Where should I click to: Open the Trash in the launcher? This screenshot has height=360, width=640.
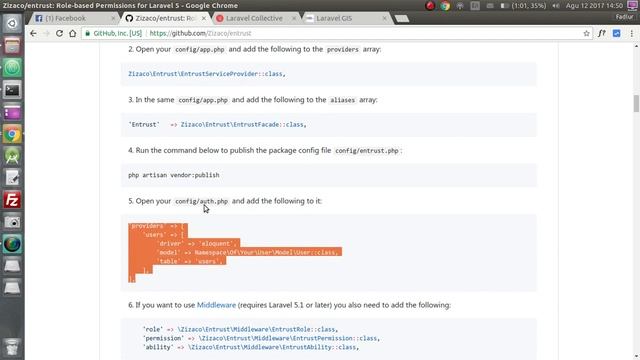coord(12,346)
